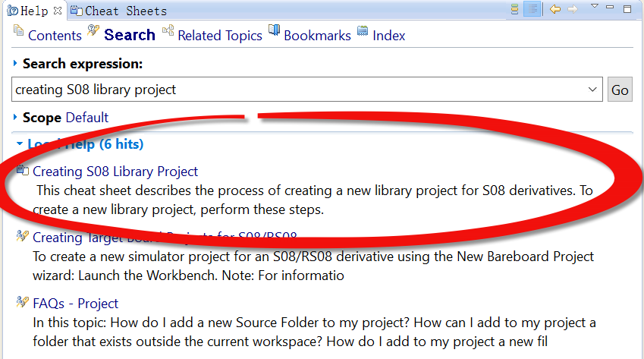Click the help topic icon beside FAQs - Project
This screenshot has height=359, width=644.
click(x=23, y=302)
